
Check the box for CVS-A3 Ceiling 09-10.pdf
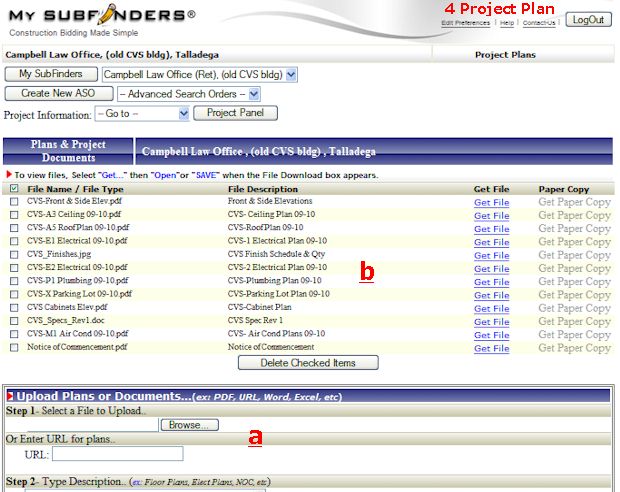click(14, 215)
